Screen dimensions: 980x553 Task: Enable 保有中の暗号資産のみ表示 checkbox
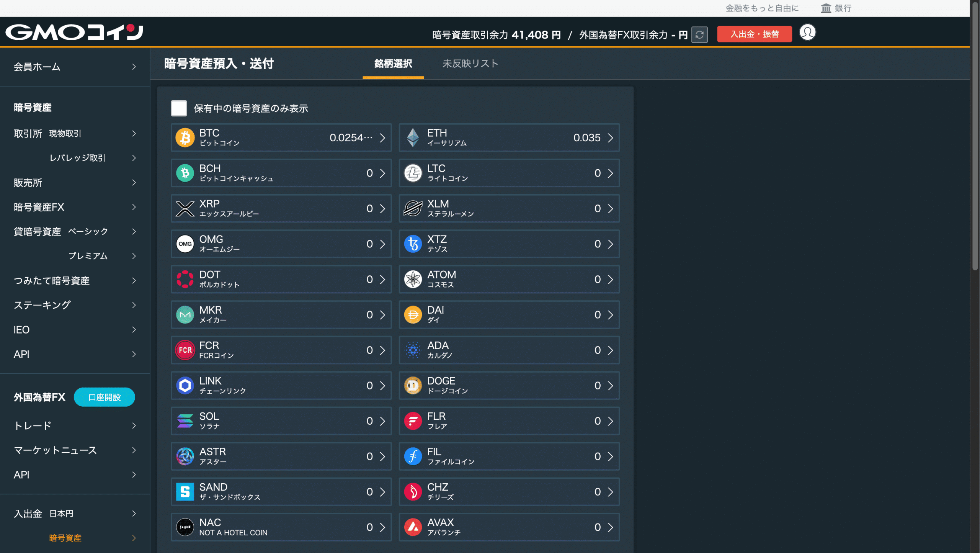tap(178, 108)
